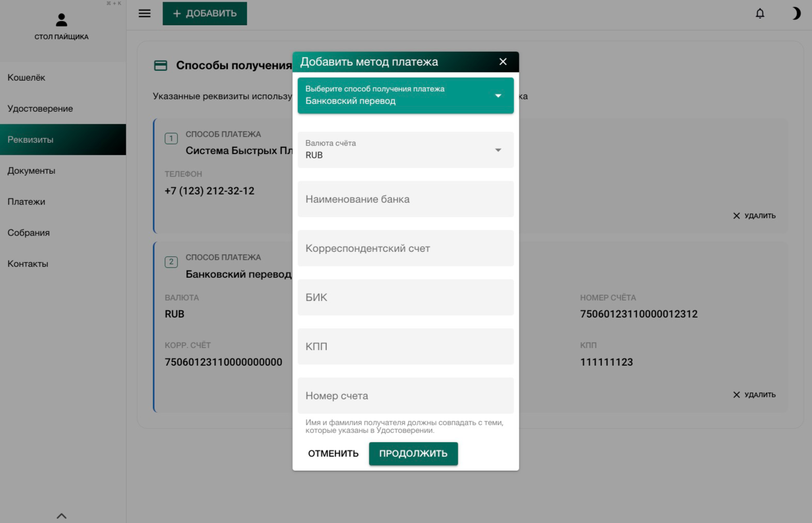Toggle dark mode moon icon
Viewport: 812px width, 523px height.
[x=796, y=13]
